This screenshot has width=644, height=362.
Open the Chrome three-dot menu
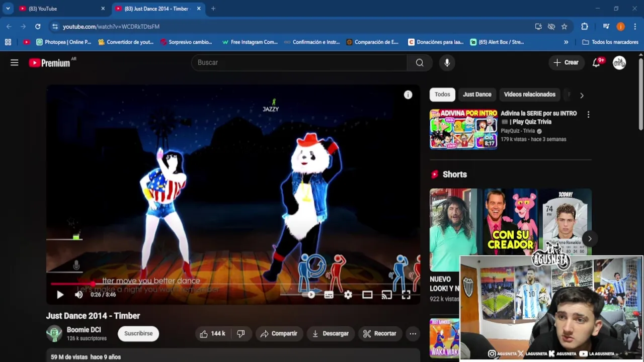pos(635,27)
